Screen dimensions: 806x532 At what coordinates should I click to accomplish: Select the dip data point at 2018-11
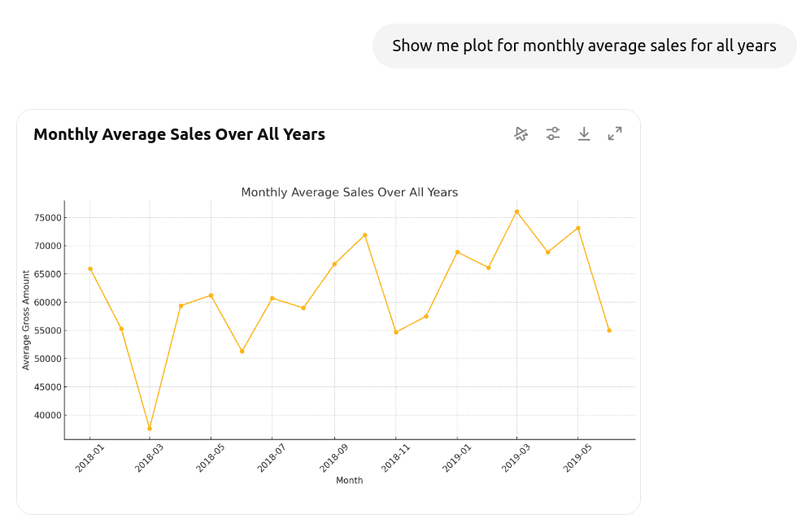395,332
